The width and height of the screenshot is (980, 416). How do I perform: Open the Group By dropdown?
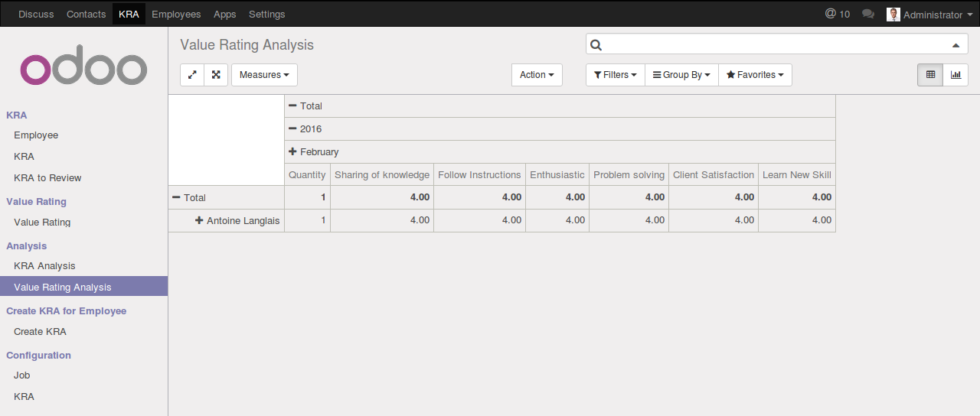[x=681, y=75]
